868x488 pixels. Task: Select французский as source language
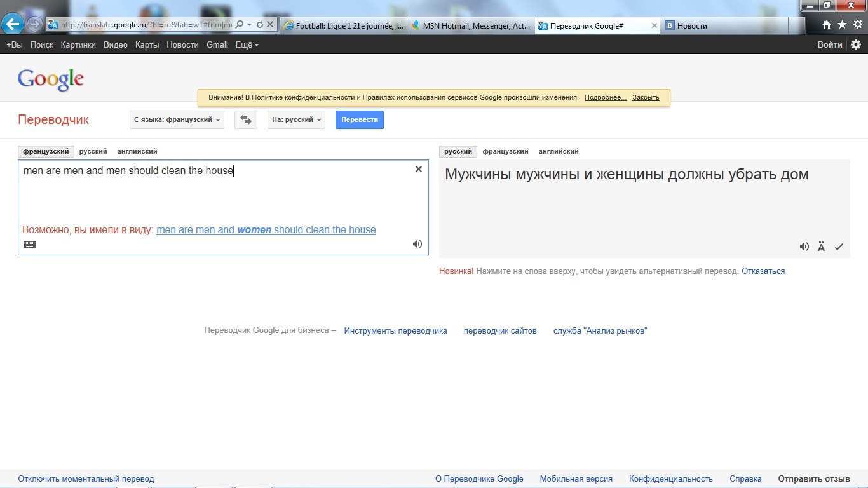click(x=46, y=151)
